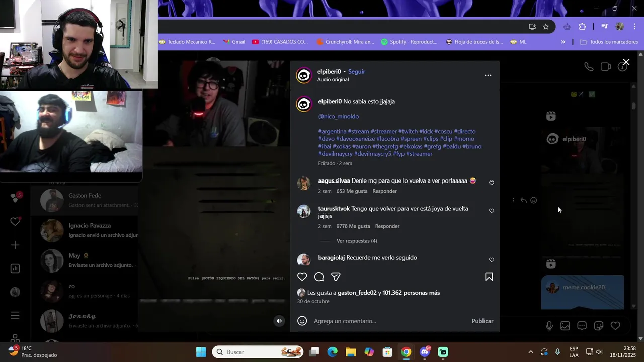This screenshot has width=644, height=362.
Task: Open the media control music icon in Chrome
Action: tap(604, 27)
